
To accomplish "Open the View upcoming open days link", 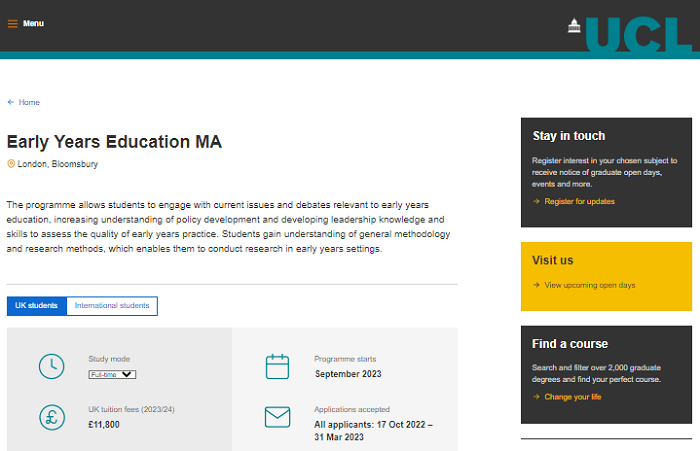I will [589, 285].
